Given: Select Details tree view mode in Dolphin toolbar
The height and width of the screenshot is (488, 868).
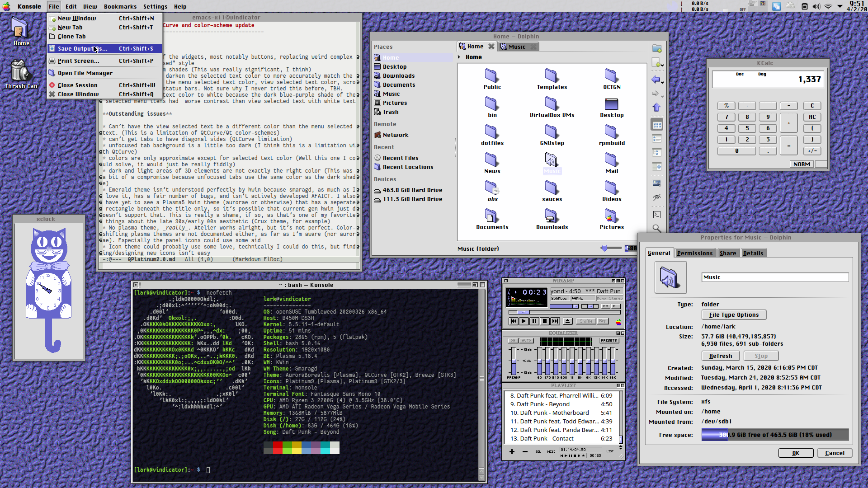Looking at the screenshot, I should (657, 152).
